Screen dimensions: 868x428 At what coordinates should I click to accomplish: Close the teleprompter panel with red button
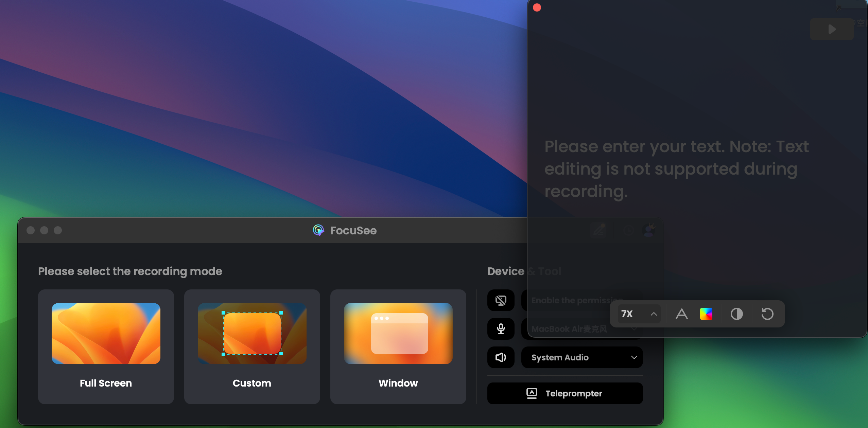point(537,7)
